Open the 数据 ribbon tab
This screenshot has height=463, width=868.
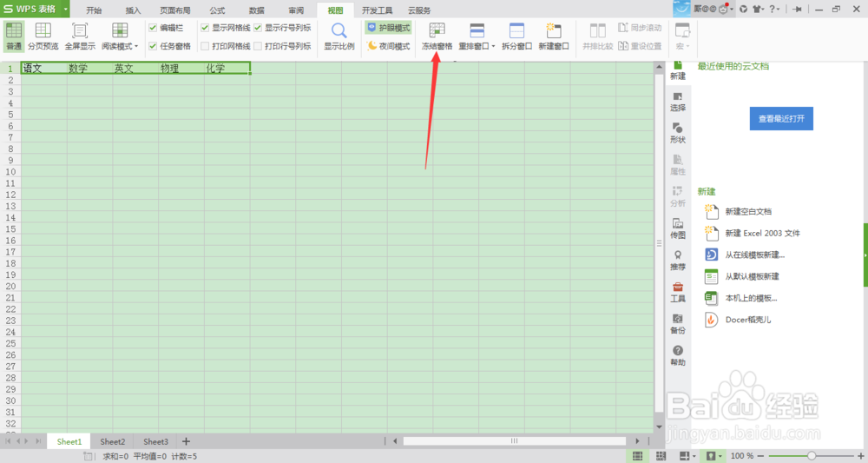pyautogui.click(x=256, y=10)
